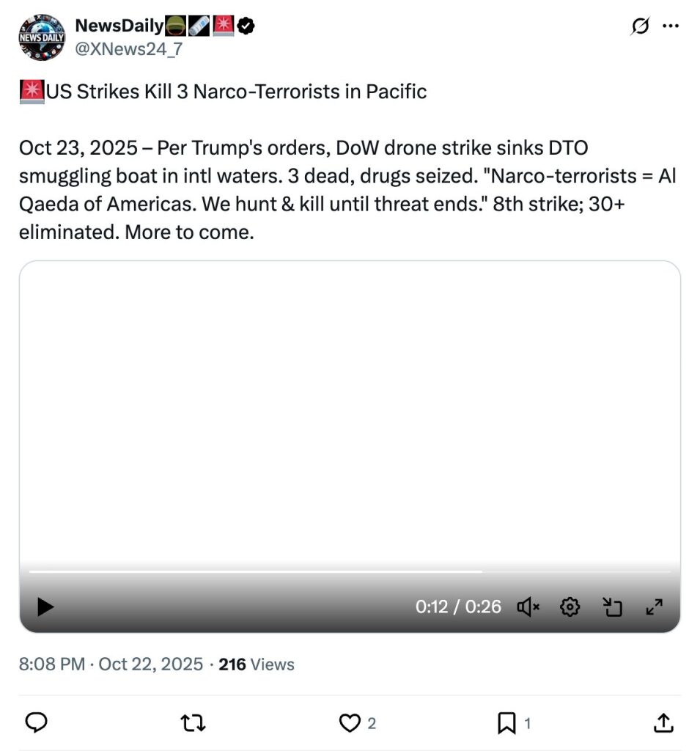Expand the video to fullscreen
The image size is (700, 751).
click(x=653, y=607)
